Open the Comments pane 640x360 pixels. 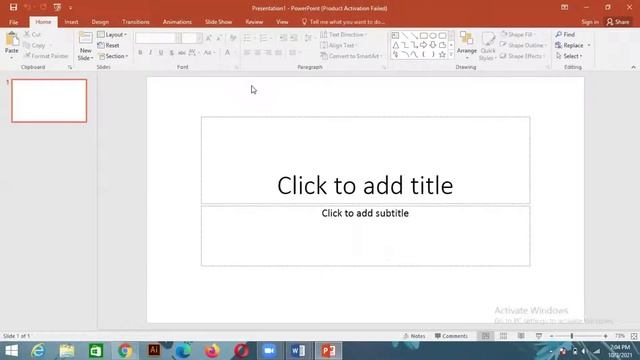pyautogui.click(x=451, y=336)
